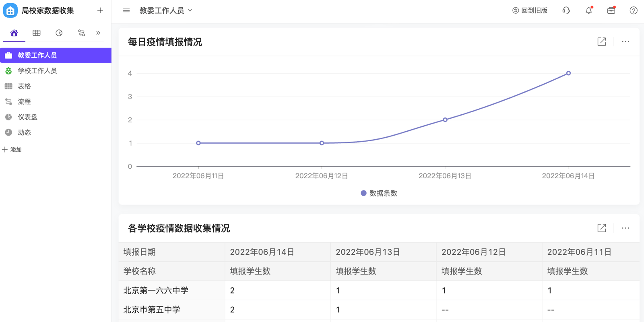Click the home tab icon in sidebar
The width and height of the screenshot is (644, 322).
tap(14, 33)
